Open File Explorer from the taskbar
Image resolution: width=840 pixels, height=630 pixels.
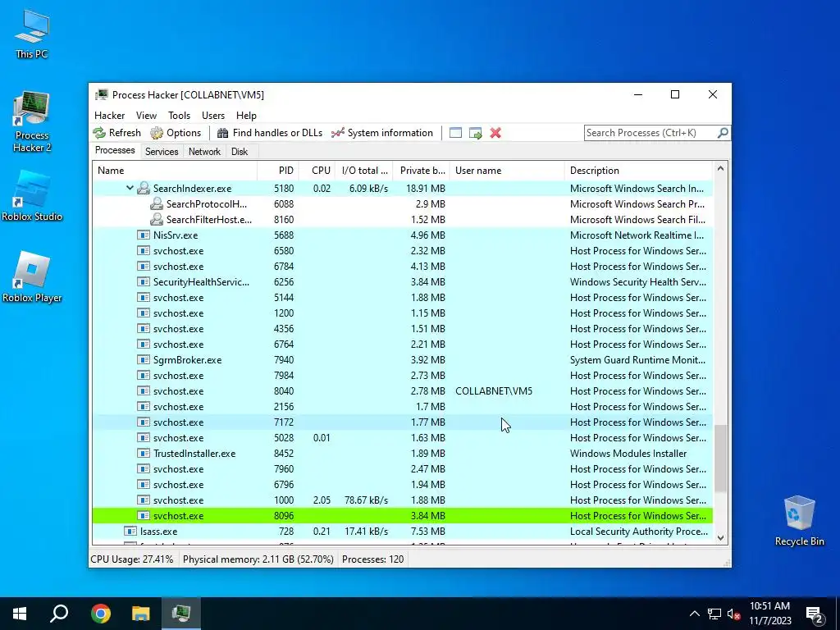tap(140, 614)
